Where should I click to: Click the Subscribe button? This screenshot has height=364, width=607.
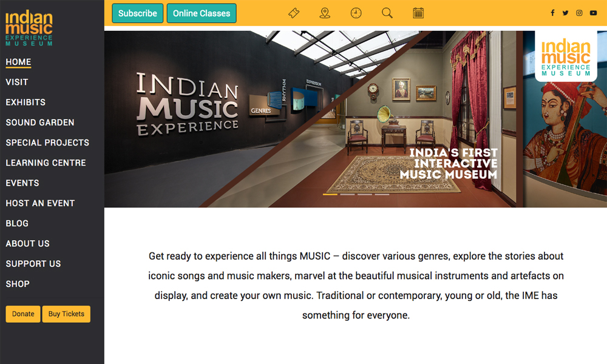click(x=138, y=13)
